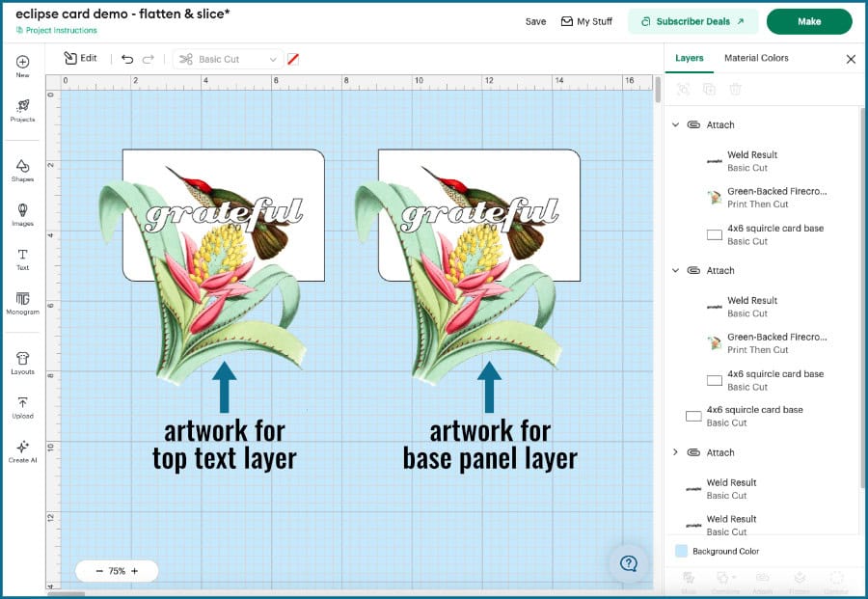The height and width of the screenshot is (599, 868).
Task: Open the Monogram tool
Action: [x=23, y=303]
